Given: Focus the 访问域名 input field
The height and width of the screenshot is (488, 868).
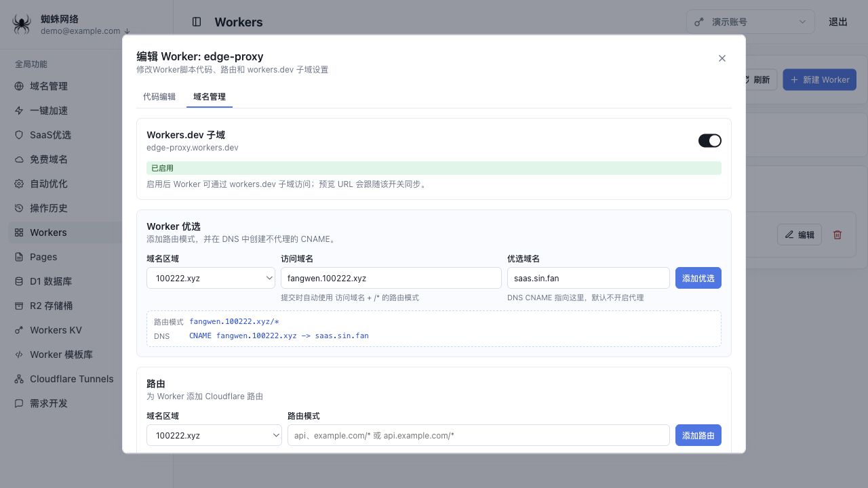Looking at the screenshot, I should 391,278.
